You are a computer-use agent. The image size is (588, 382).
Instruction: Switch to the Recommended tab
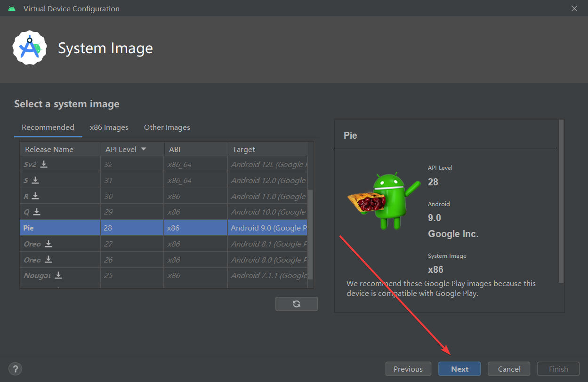coord(48,127)
